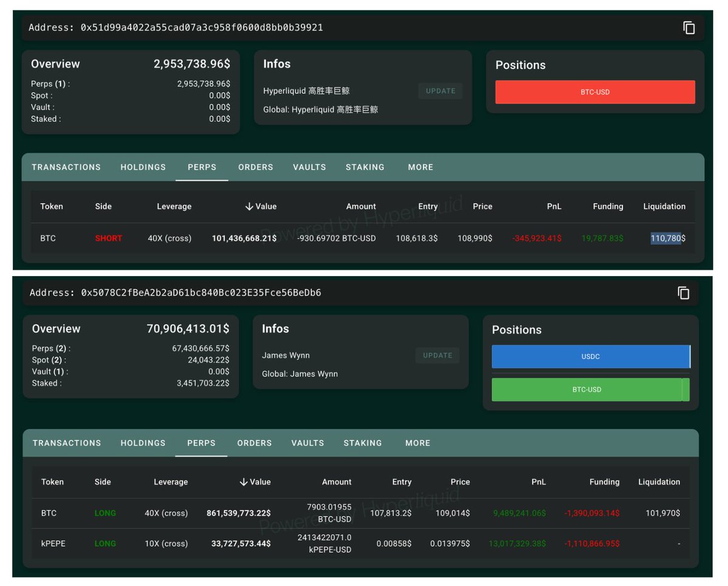Image resolution: width=728 pixels, height=586 pixels.
Task: Click -1,110,866.95$ funding value
Action: pos(592,544)
